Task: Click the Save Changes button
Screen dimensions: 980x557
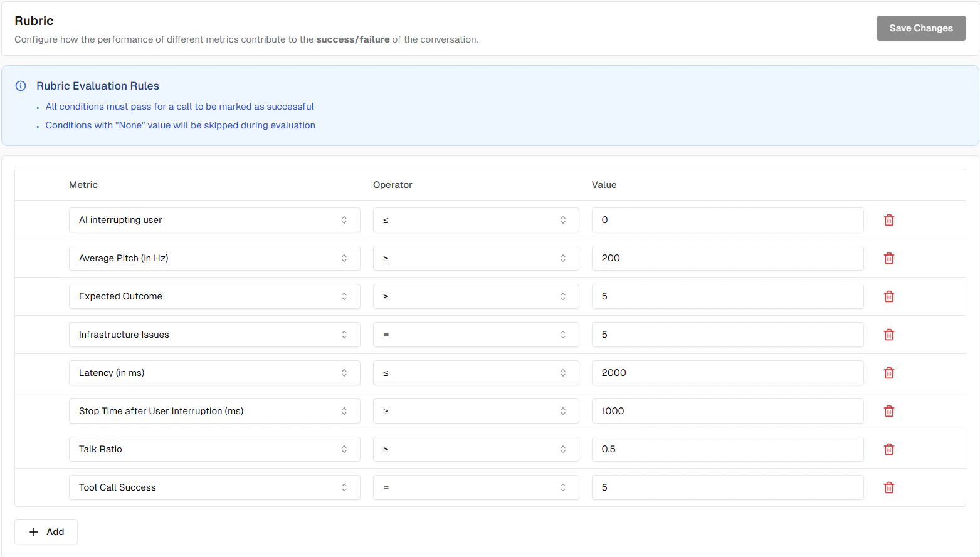Action: coord(920,28)
